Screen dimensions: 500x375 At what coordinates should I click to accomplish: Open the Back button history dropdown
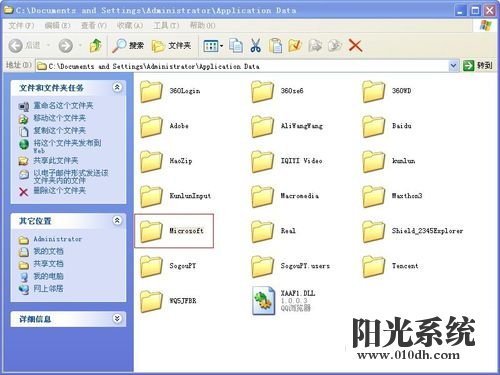click(48, 45)
